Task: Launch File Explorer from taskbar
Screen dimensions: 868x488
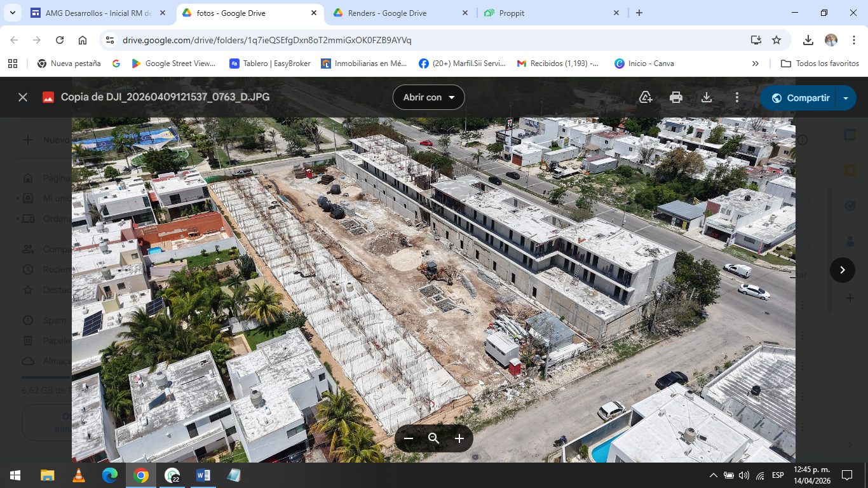Action: click(x=47, y=475)
